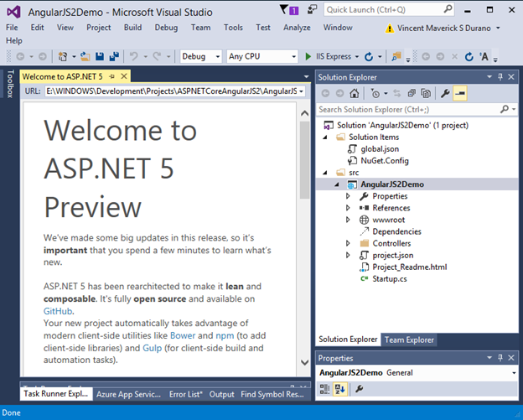The image size is (523, 420).
Task: Switch to the Team Explorer tab
Action: pos(409,340)
